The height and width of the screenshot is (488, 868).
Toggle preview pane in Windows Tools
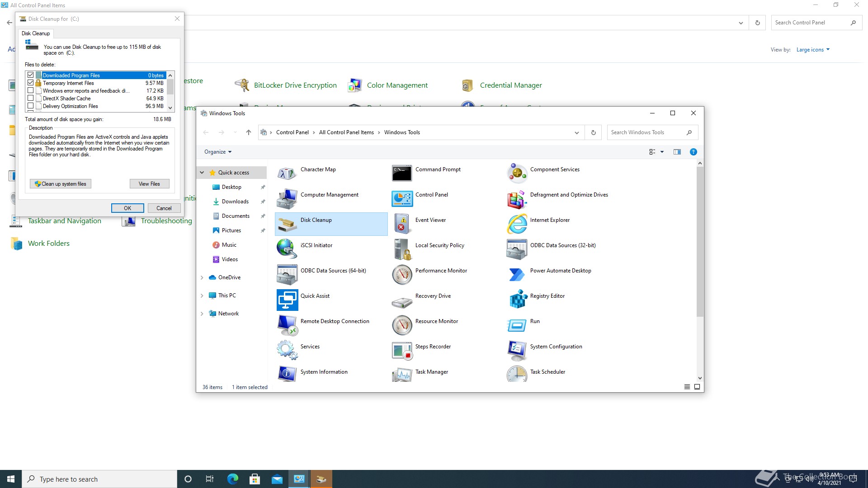point(677,152)
